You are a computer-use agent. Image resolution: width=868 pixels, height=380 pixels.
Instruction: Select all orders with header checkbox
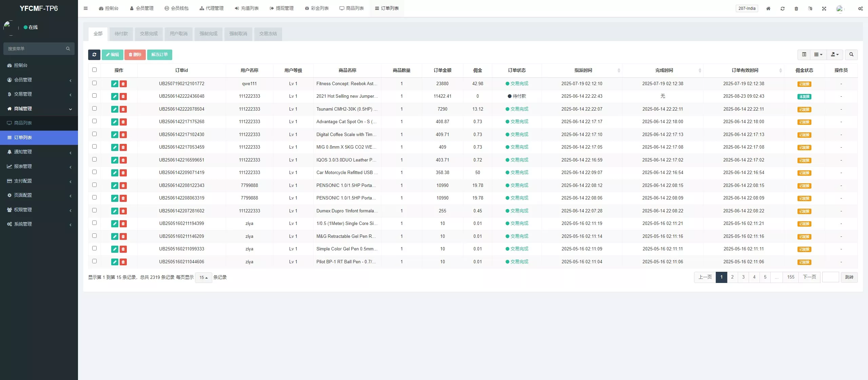tap(95, 70)
